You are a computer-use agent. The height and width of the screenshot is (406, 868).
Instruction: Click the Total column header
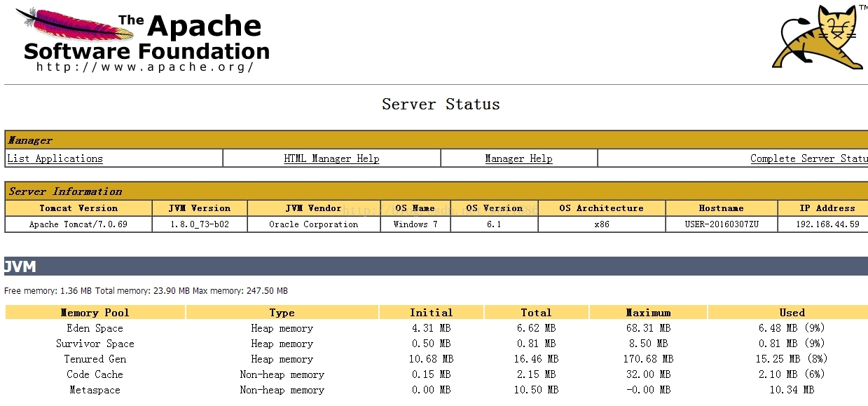tap(537, 313)
